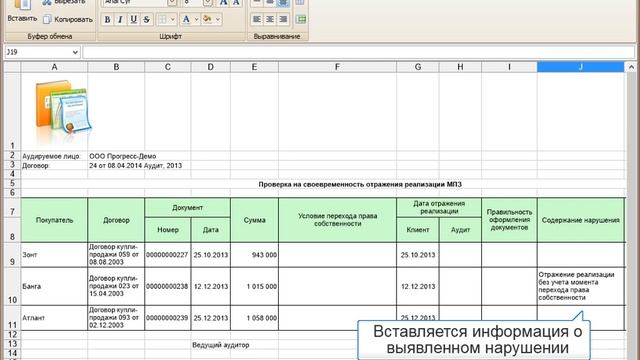Viewport: 640px width, 360px height.
Task: Open the font size dropdown
Action: [x=207, y=2]
